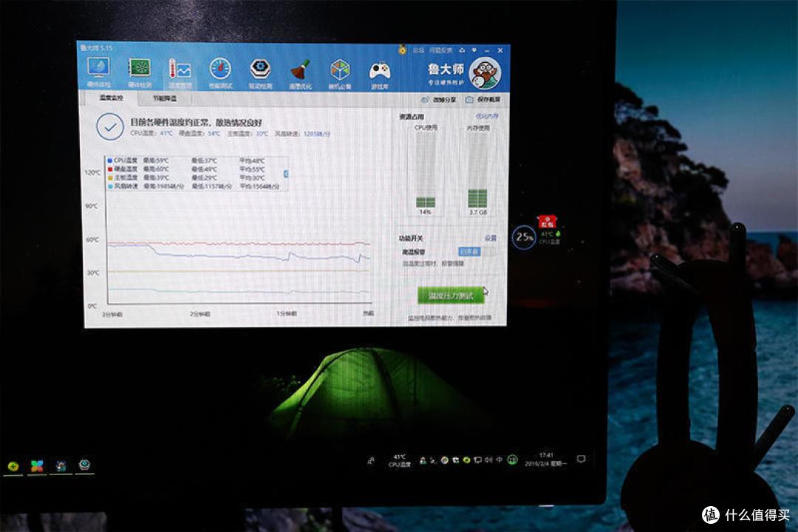Screen dimensions: 798x532
Task: Click the 优化内存 link
Action: click(487, 117)
